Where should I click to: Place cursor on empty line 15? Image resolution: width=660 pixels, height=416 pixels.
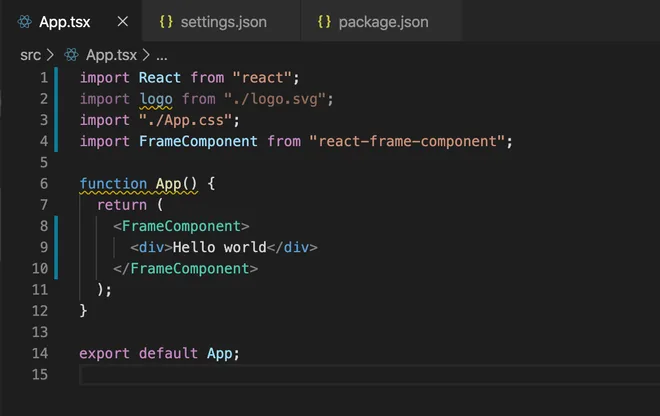[370, 375]
